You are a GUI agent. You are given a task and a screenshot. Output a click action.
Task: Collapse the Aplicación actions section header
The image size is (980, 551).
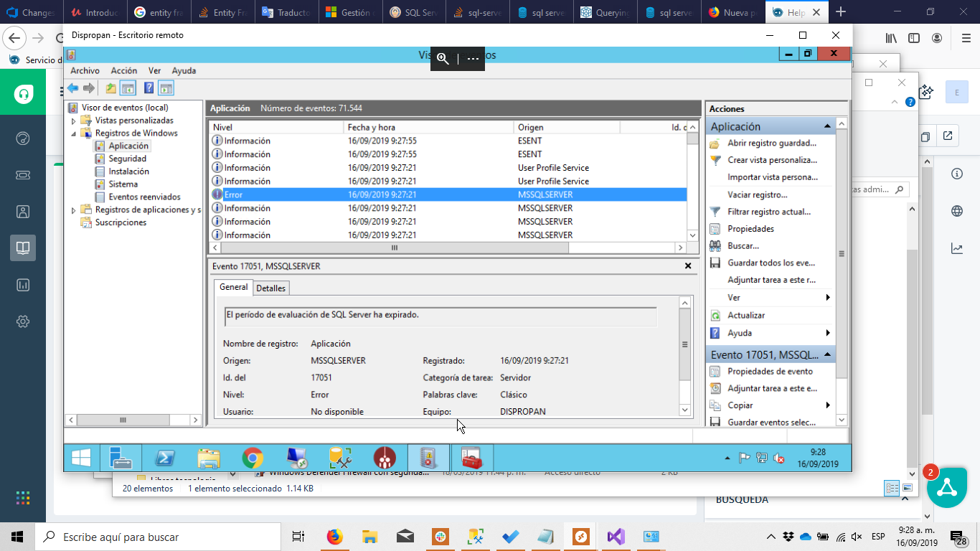[x=827, y=126]
